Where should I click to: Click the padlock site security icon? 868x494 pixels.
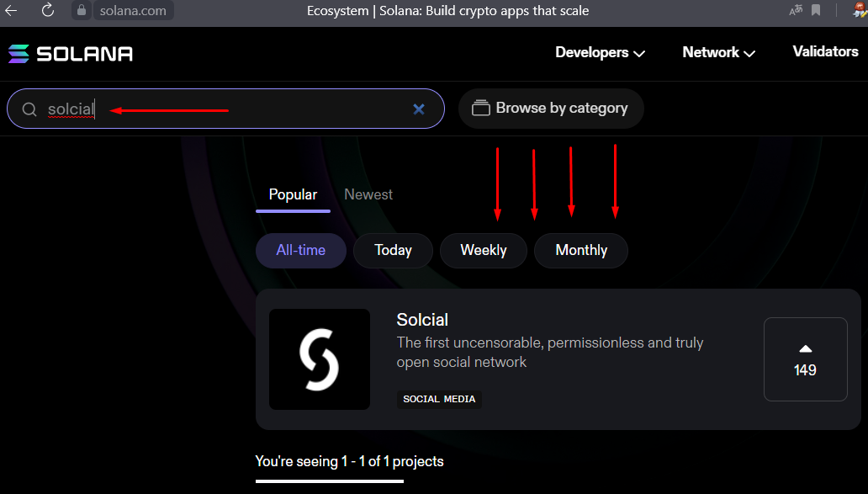(x=82, y=10)
